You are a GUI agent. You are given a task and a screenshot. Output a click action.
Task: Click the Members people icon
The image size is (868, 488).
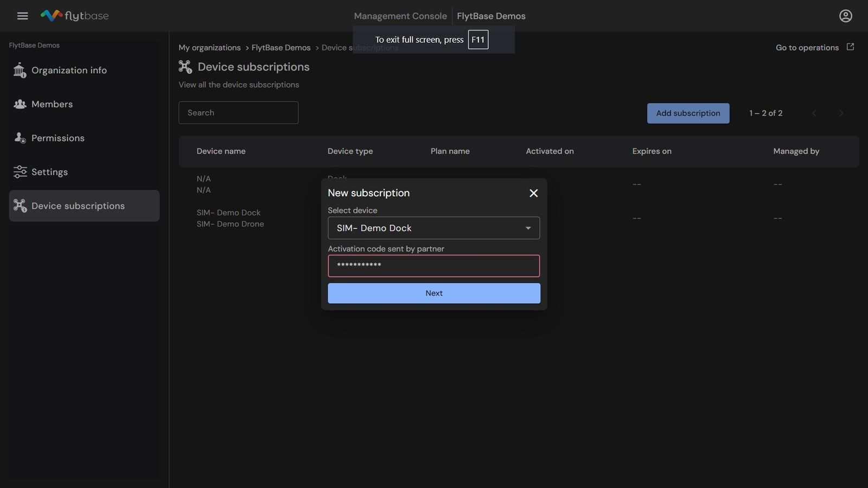[20, 104]
